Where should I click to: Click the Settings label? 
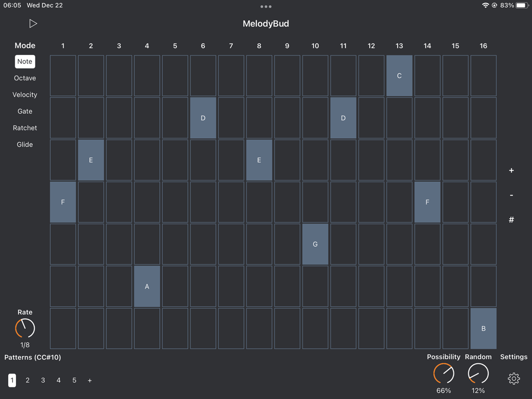[514, 357]
